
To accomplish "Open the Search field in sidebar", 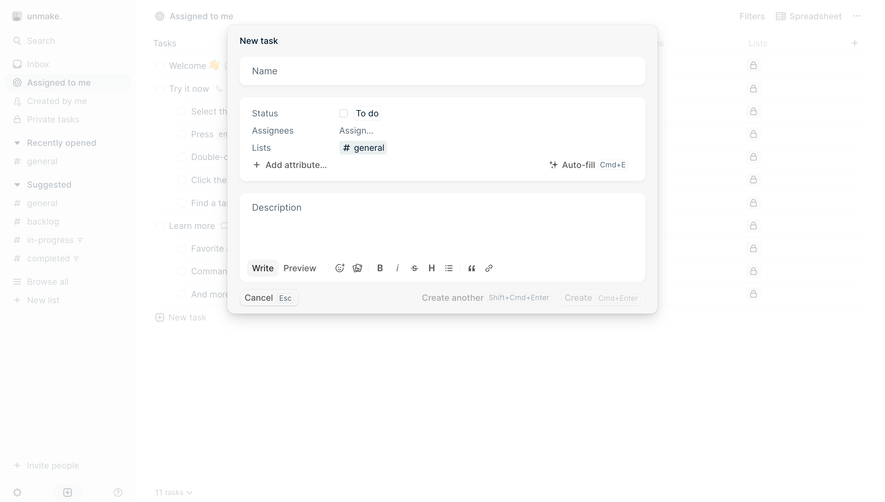I will [68, 41].
